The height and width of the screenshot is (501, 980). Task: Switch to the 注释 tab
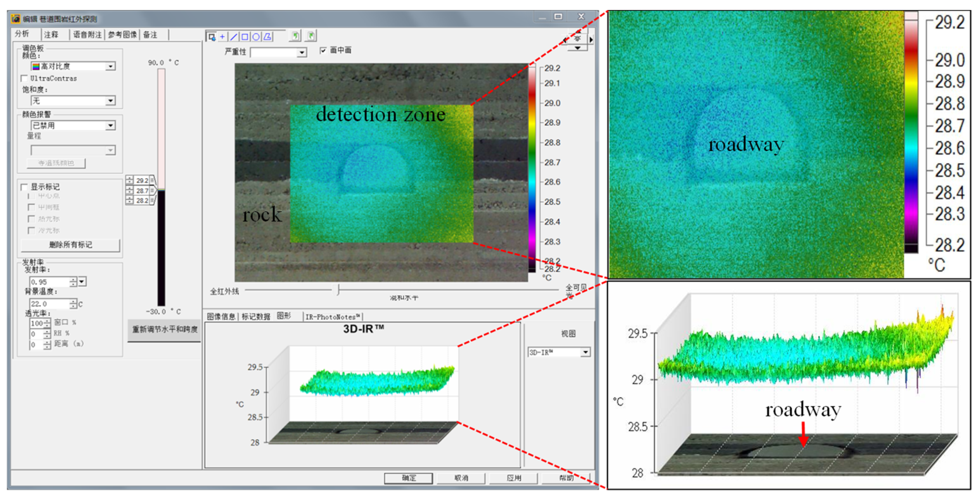[51, 35]
